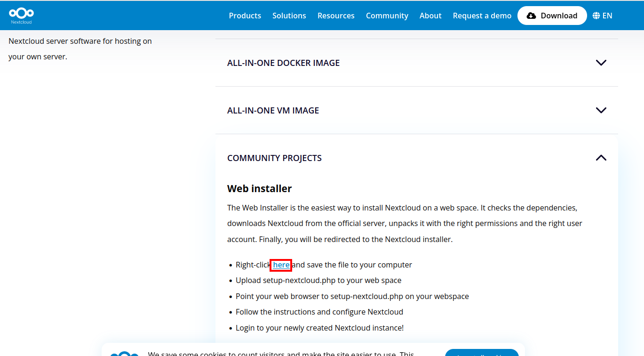Expand the All-in-One VM Image chevron
Image resolution: width=644 pixels, height=356 pixels.
[601, 110]
